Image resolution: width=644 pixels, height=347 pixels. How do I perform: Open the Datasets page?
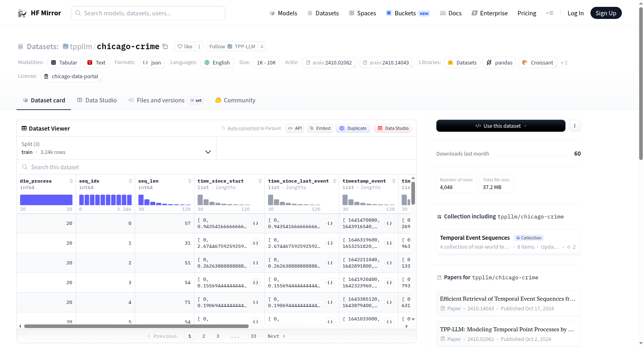pyautogui.click(x=323, y=13)
